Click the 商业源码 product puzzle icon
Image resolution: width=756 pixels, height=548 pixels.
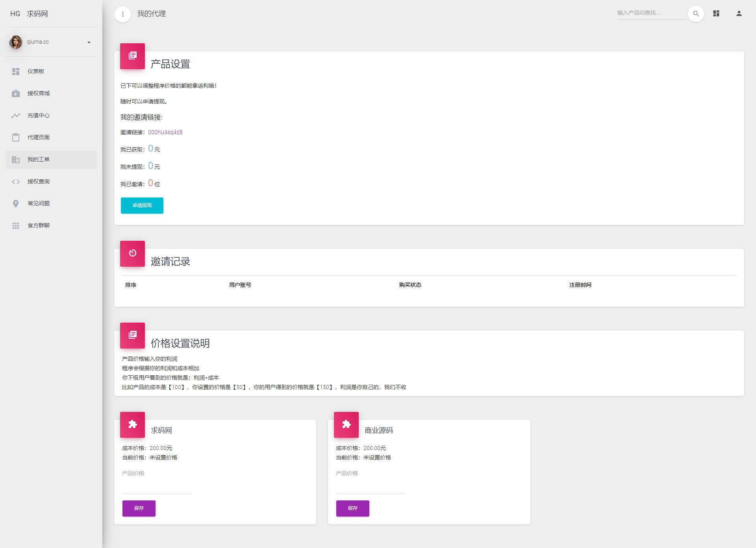(346, 424)
